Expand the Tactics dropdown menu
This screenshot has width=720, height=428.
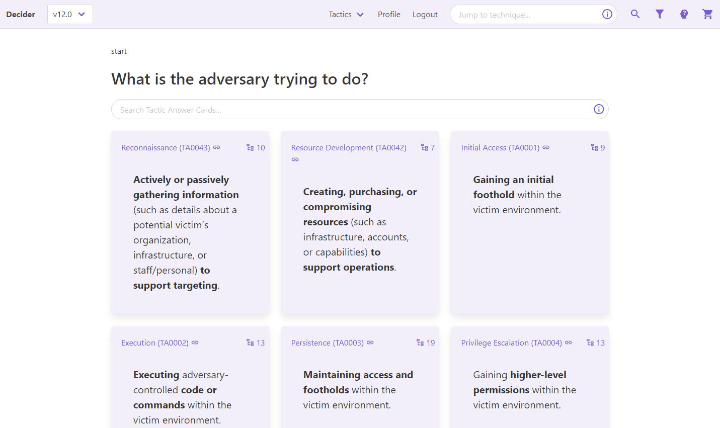tap(346, 14)
